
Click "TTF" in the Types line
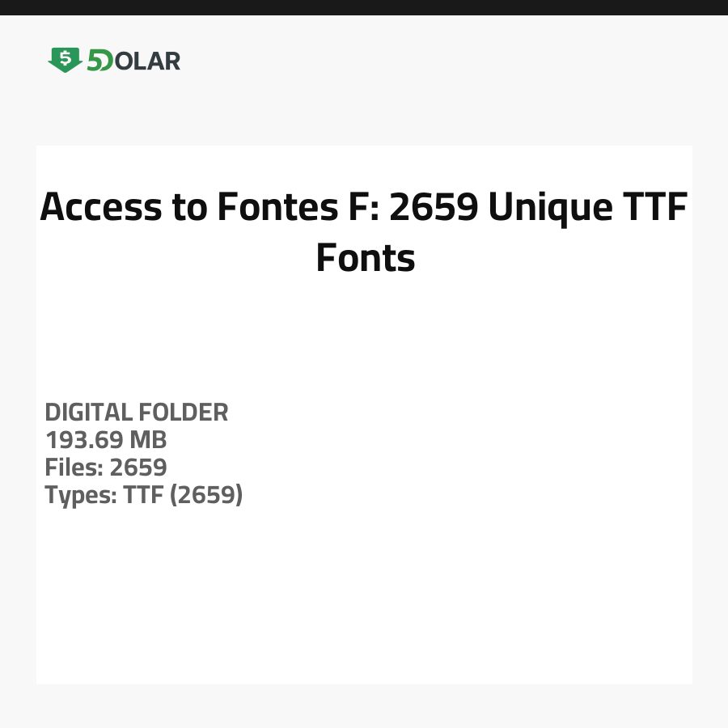tap(143, 494)
